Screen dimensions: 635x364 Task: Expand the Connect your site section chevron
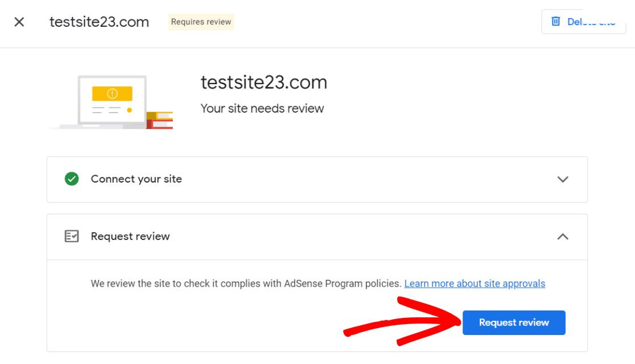pos(563,179)
